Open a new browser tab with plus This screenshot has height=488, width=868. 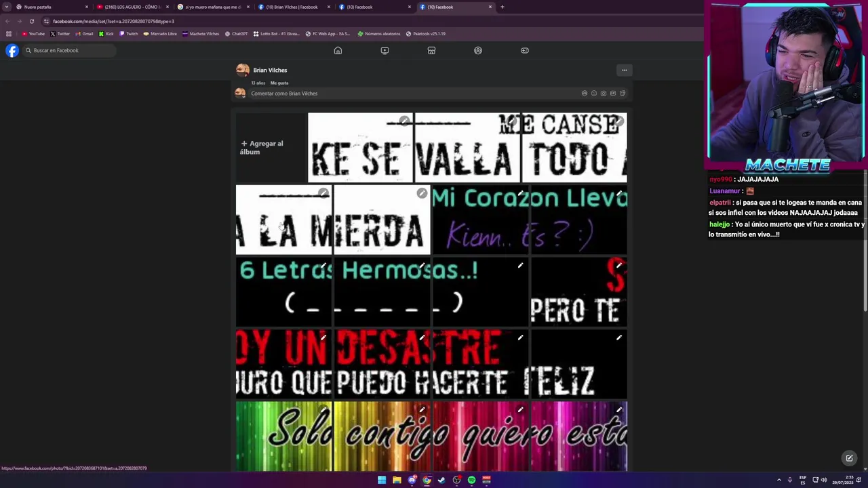[502, 7]
